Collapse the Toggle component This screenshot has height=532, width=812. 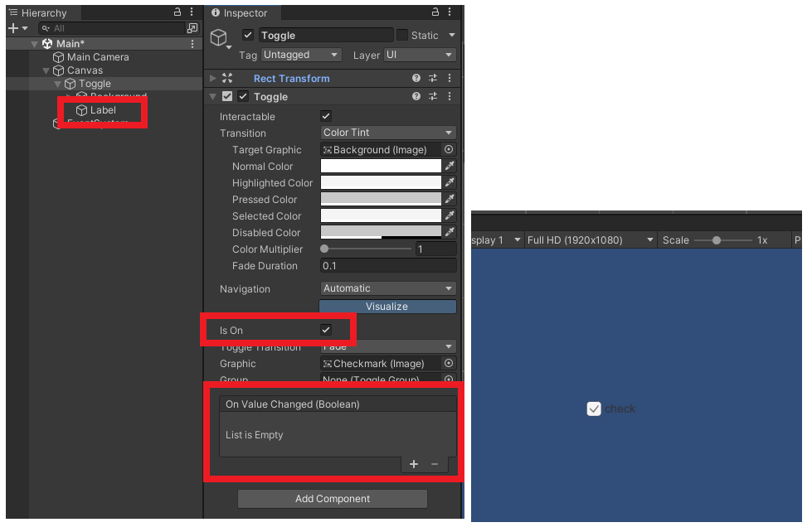click(x=213, y=96)
